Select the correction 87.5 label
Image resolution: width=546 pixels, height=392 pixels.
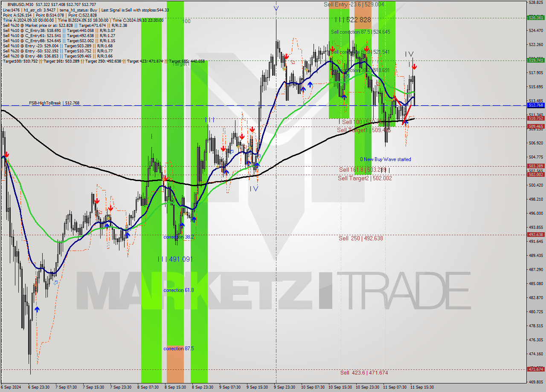pos(178,349)
